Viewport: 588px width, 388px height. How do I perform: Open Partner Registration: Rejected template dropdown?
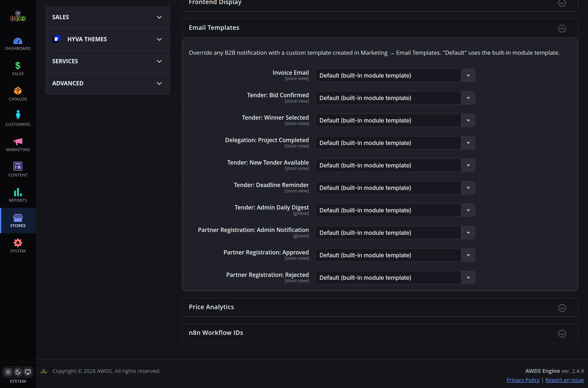point(395,278)
